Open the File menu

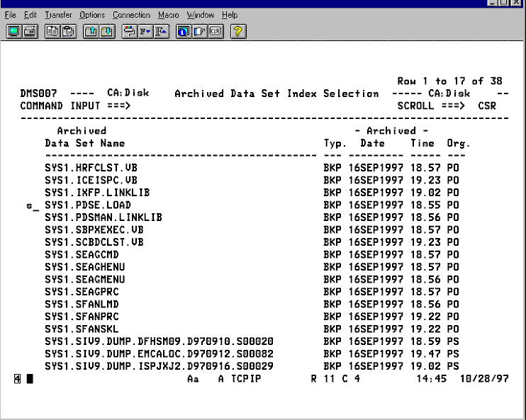[11, 15]
